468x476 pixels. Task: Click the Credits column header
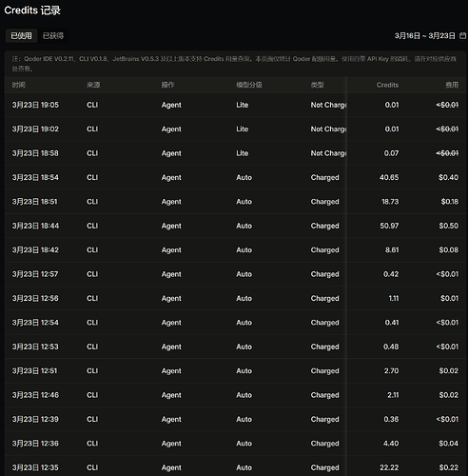click(387, 85)
